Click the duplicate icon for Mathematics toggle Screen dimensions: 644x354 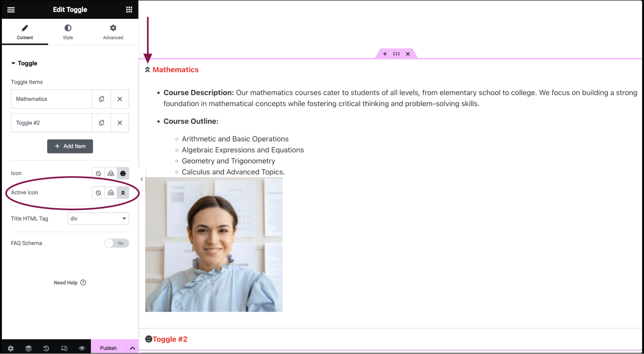[x=101, y=99]
